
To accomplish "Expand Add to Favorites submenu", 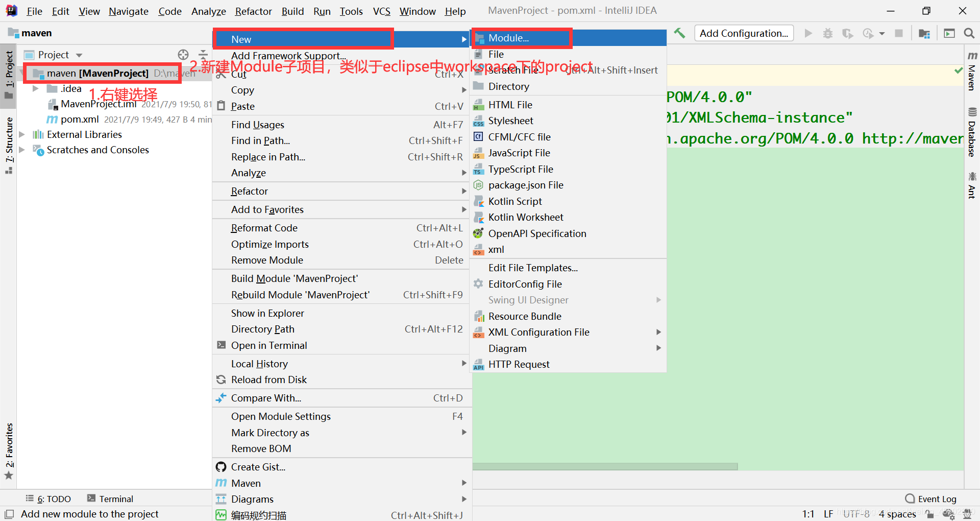I will click(x=341, y=209).
